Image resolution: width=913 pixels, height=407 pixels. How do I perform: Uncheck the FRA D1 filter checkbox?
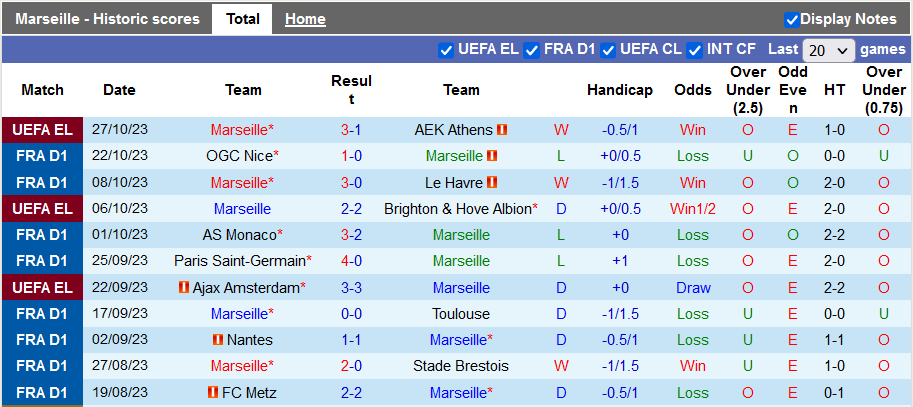(532, 49)
